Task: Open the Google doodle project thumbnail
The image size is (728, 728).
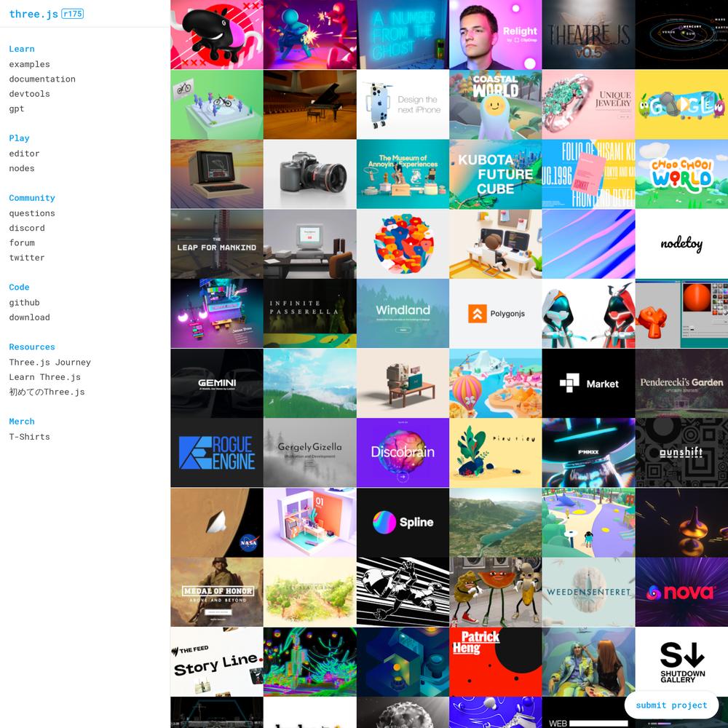Action: [x=681, y=104]
